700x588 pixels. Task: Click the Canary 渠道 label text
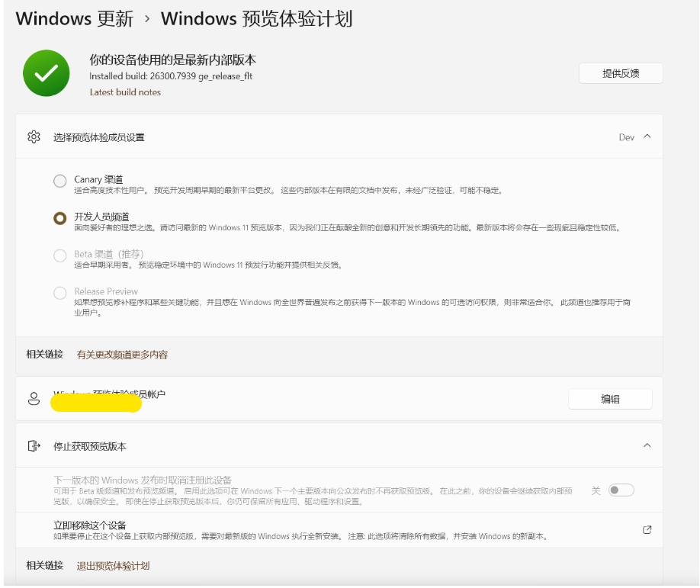pyautogui.click(x=98, y=179)
